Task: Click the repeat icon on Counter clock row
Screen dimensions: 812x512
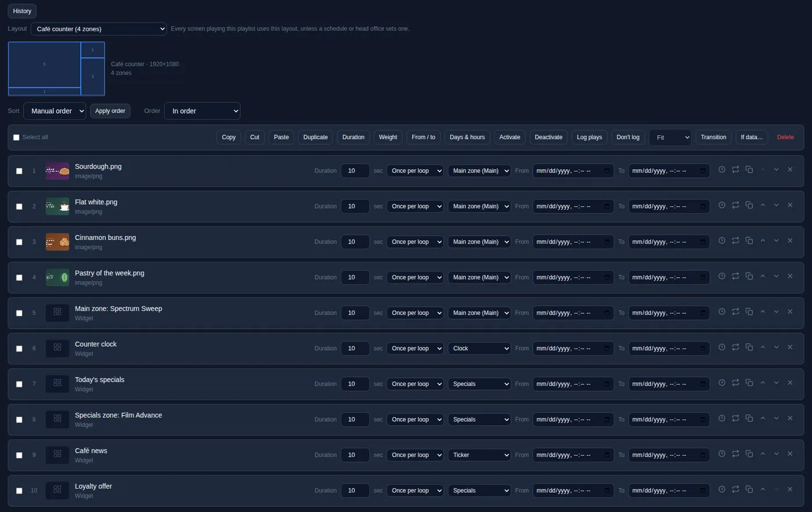Action: click(735, 347)
